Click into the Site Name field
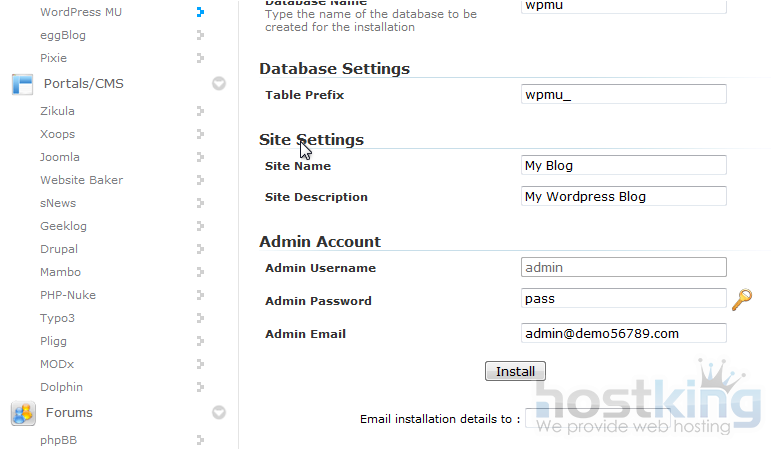Screen dimensions: 776x450 click(624, 166)
